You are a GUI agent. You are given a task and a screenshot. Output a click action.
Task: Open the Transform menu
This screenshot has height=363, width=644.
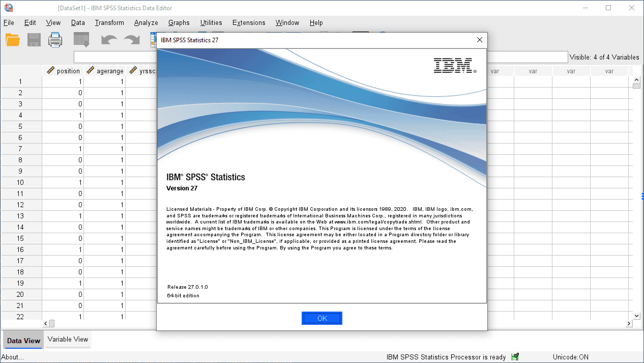coord(109,22)
